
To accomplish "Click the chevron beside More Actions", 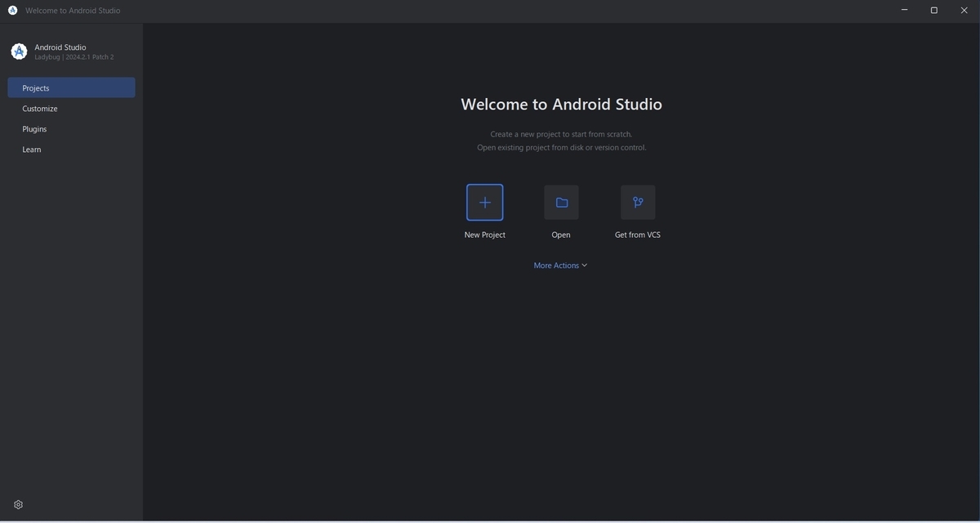I will 583,265.
